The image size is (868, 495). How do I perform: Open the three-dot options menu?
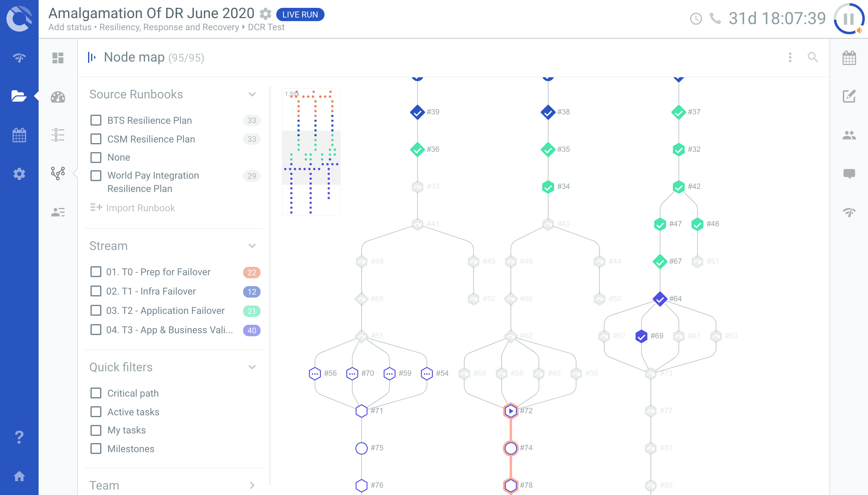790,57
